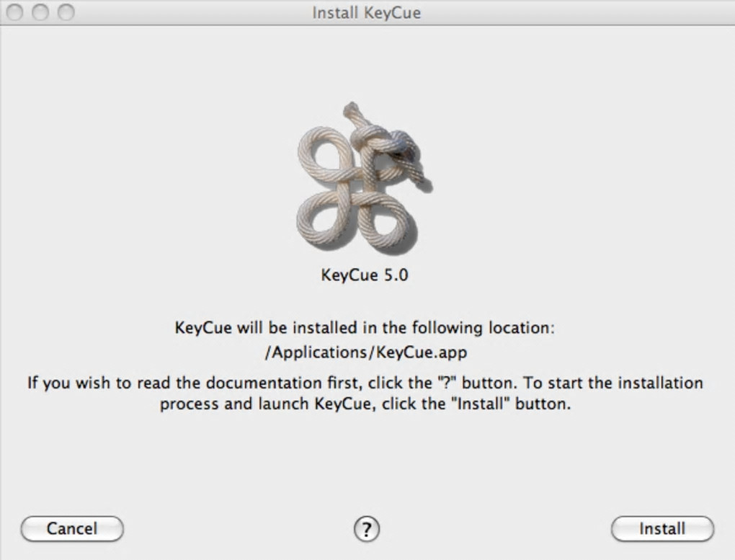The image size is (735, 560).
Task: Zoom the installer window using the third title bar button
Action: (x=66, y=12)
